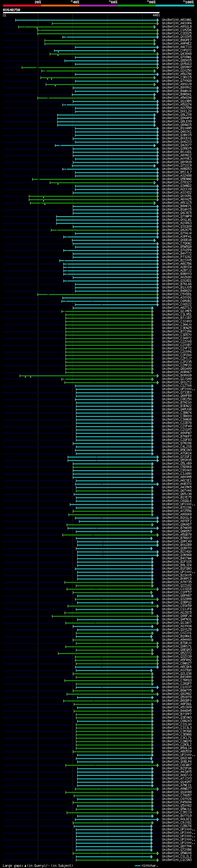The width and height of the screenshot is (197, 868).
Task: Select hit label UniRef100_Q7XWP9
Action: [177, 216]
